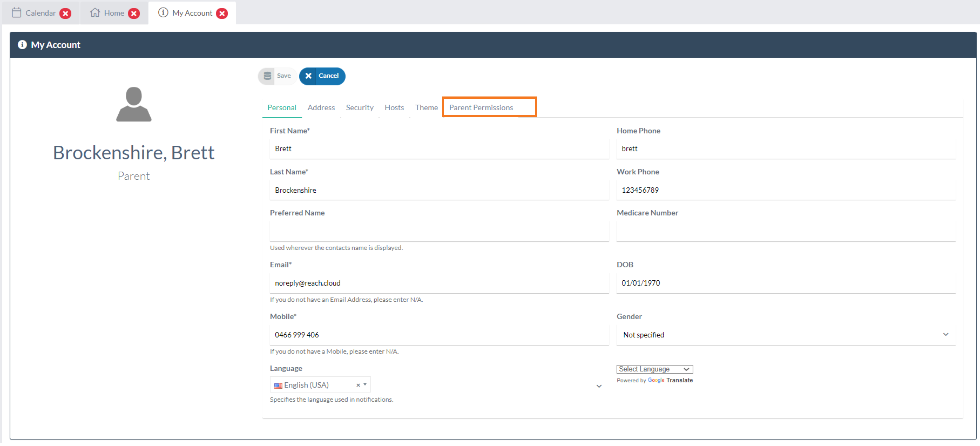The image size is (980, 446).
Task: Close the Home tab with red X
Action: click(x=133, y=13)
